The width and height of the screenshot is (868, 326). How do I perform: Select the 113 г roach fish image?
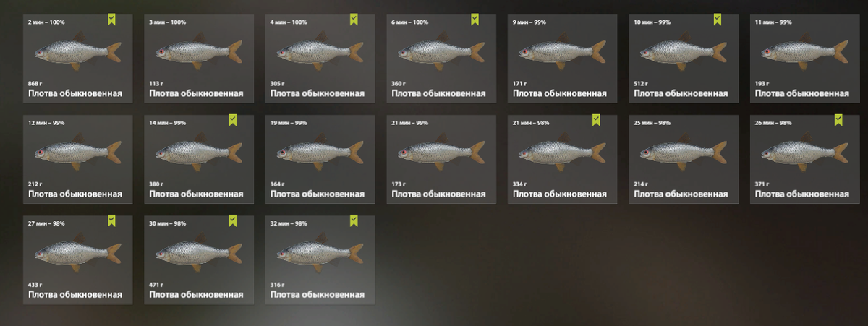[198, 52]
